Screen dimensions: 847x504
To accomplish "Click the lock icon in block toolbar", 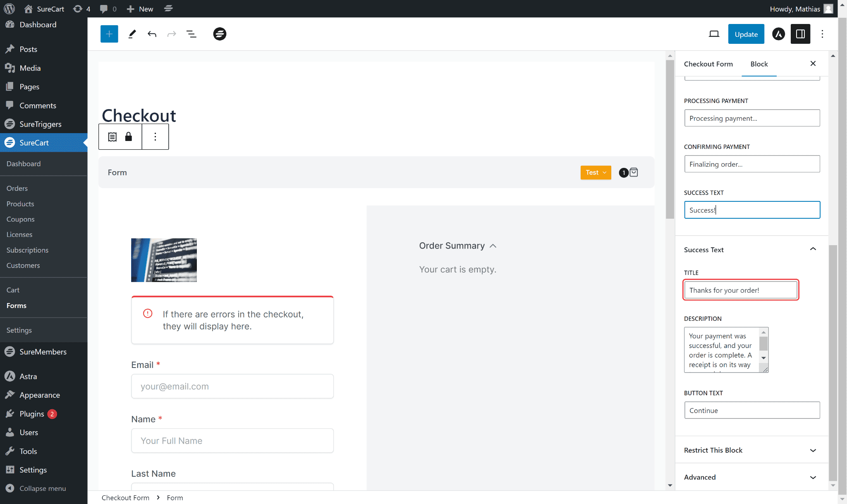I will pos(129,137).
